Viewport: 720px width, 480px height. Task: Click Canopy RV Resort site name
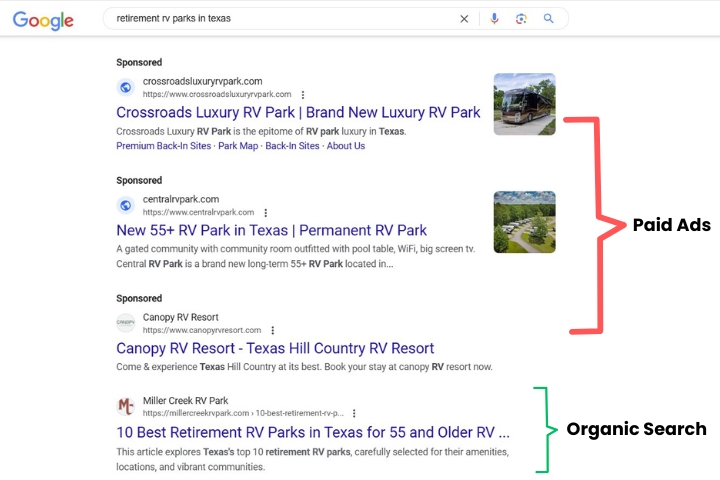[180, 317]
